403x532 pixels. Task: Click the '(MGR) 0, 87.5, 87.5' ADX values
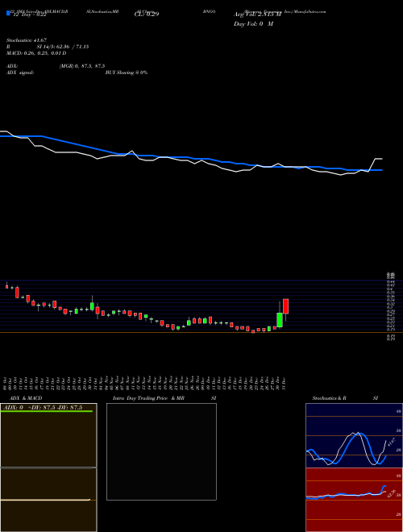click(82, 66)
